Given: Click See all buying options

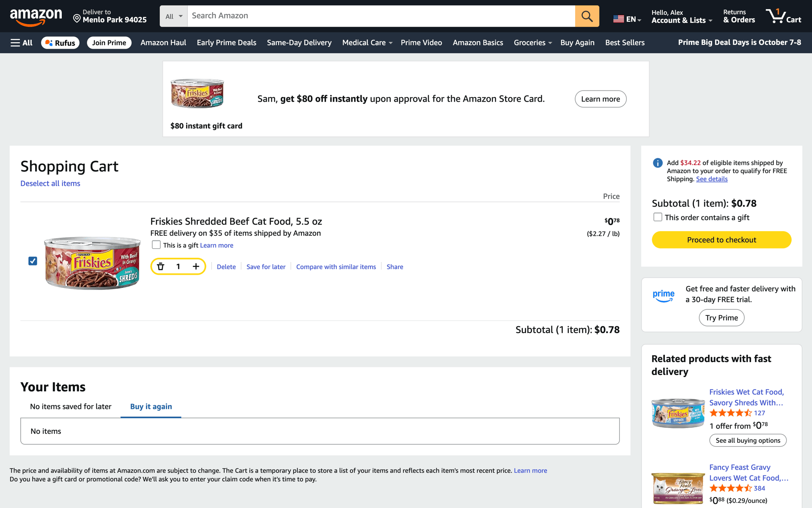Looking at the screenshot, I should click(748, 440).
